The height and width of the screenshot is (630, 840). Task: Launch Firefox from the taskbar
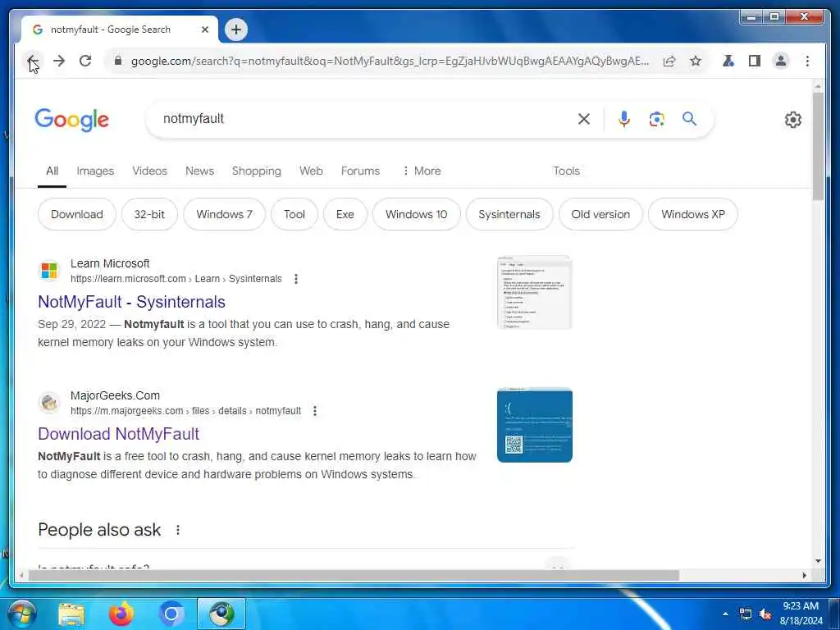(121, 614)
